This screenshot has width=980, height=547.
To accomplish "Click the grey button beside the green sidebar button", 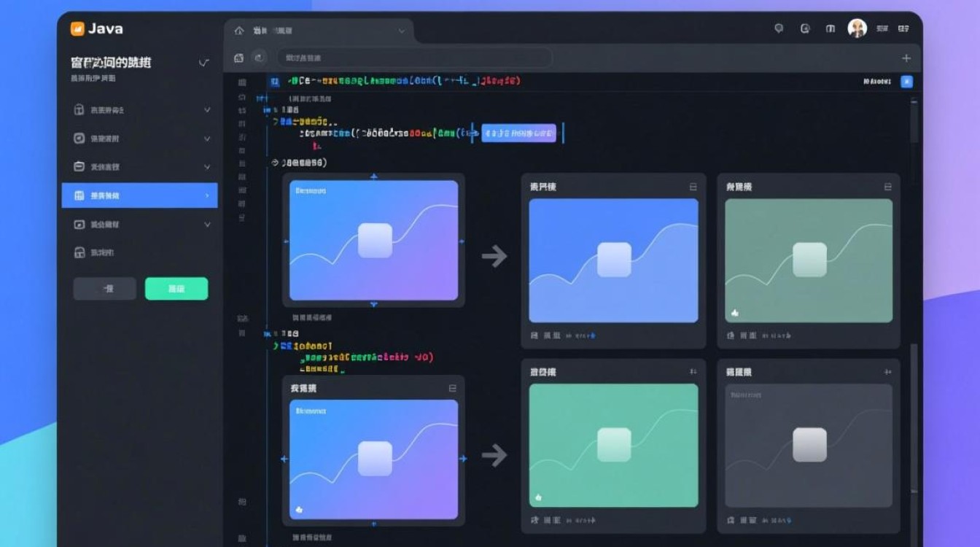I will click(x=104, y=289).
